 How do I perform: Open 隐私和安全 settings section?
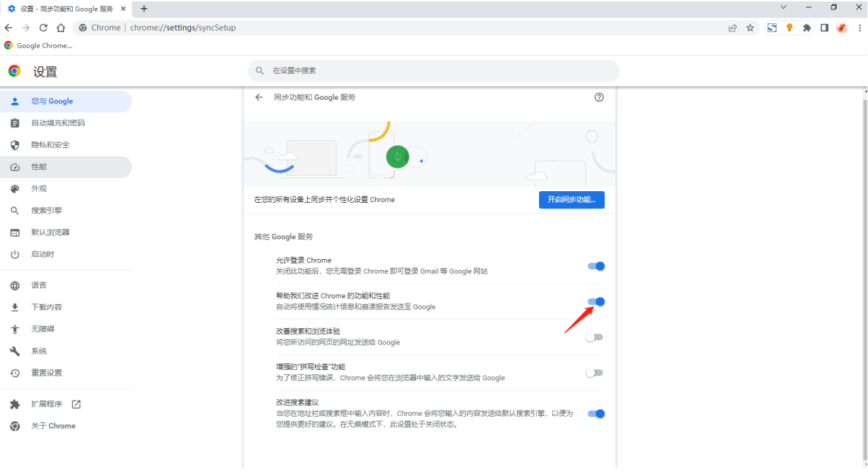[x=66, y=145]
